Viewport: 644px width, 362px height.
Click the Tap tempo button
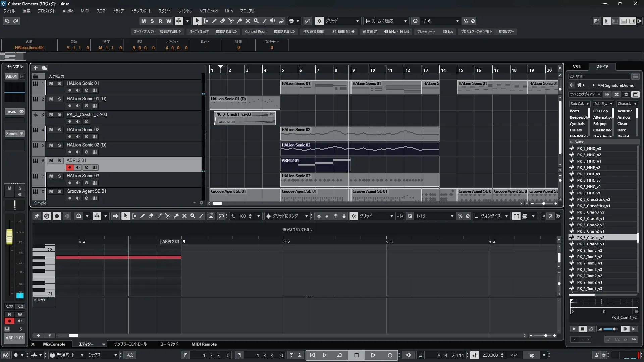pyautogui.click(x=531, y=355)
